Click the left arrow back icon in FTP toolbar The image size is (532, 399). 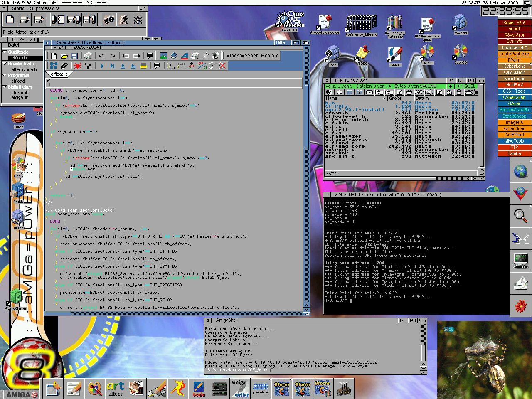click(x=339, y=92)
